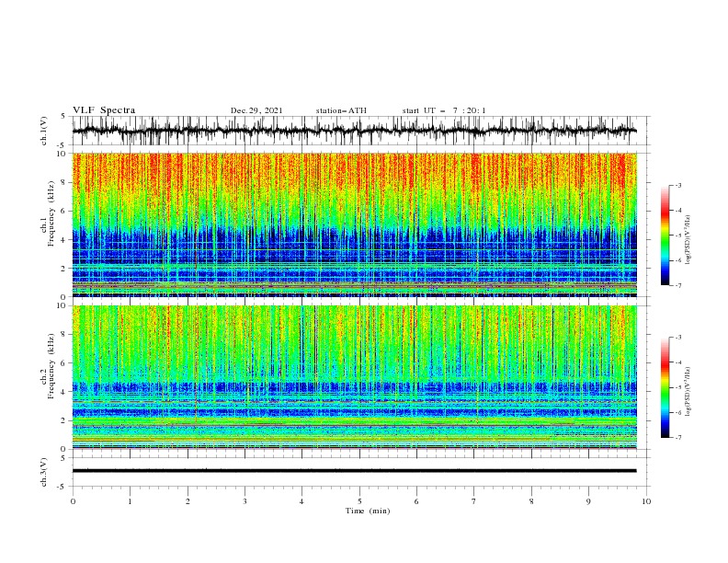This screenshot has height=563, width=728.
Task: Click the flat ch.3 voltage trace
Action: point(354,471)
